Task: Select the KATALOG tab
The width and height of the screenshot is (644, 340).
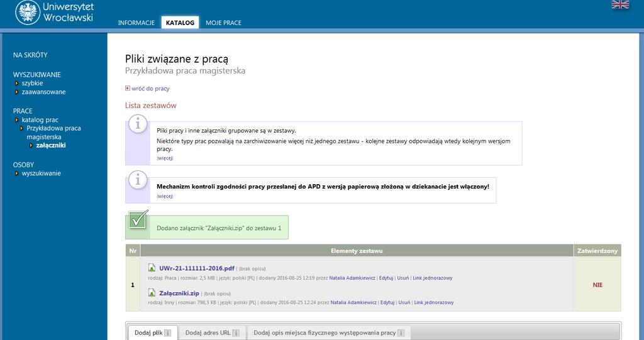Action: coord(180,23)
